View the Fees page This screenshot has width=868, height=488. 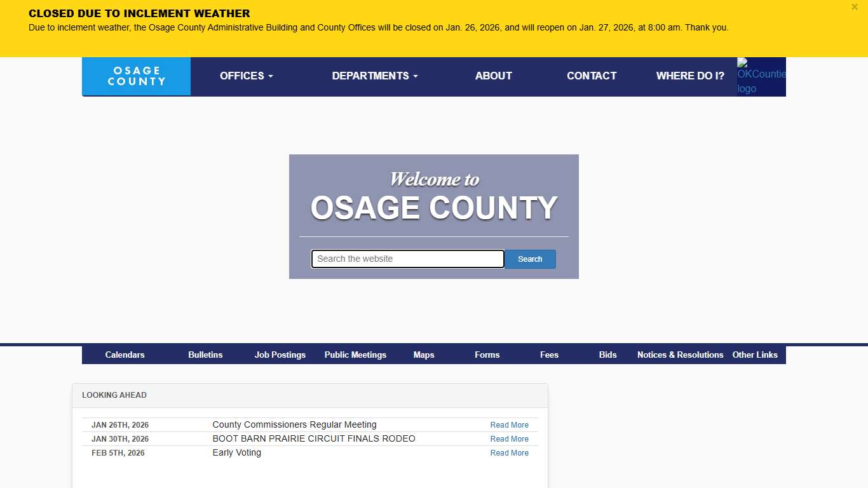(x=549, y=355)
